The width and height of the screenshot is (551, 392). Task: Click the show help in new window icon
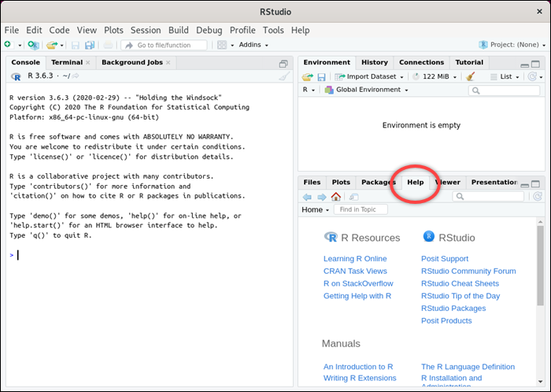click(x=353, y=197)
